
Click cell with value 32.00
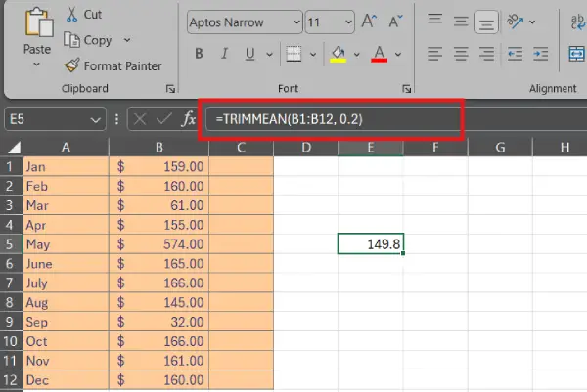(159, 322)
